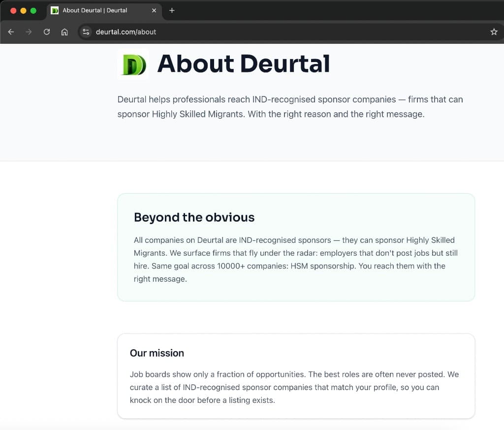Click the Our mission heading
504x430 pixels.
pyautogui.click(x=157, y=353)
